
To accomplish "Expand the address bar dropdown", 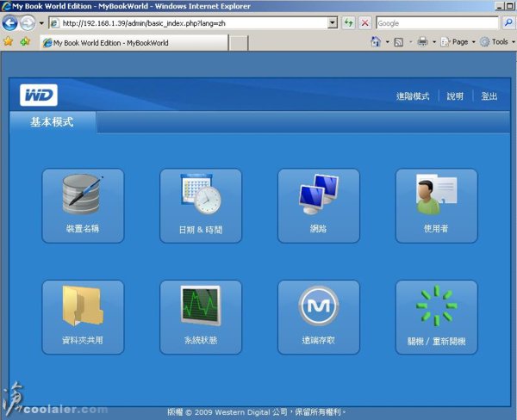I will 333,22.
